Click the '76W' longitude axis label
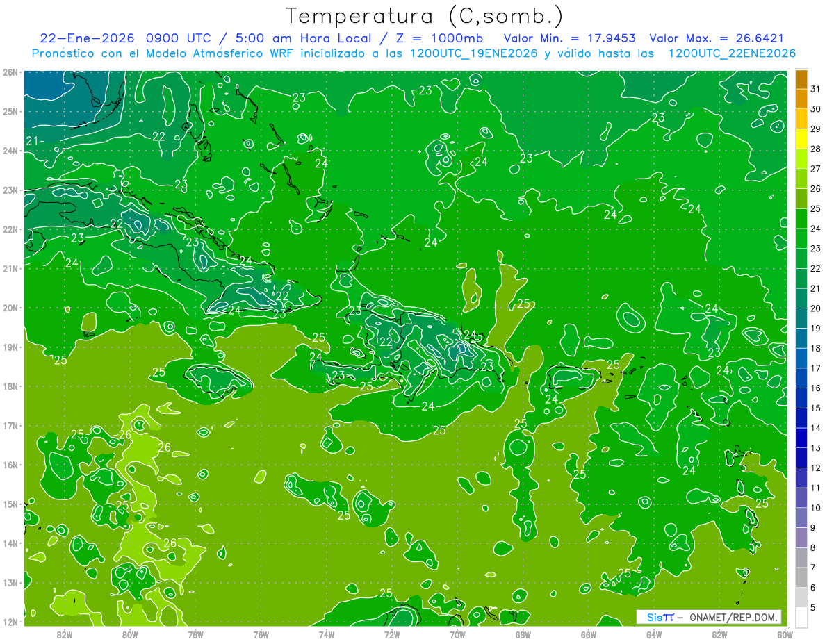Image resolution: width=834 pixels, height=644 pixels. pyautogui.click(x=261, y=634)
